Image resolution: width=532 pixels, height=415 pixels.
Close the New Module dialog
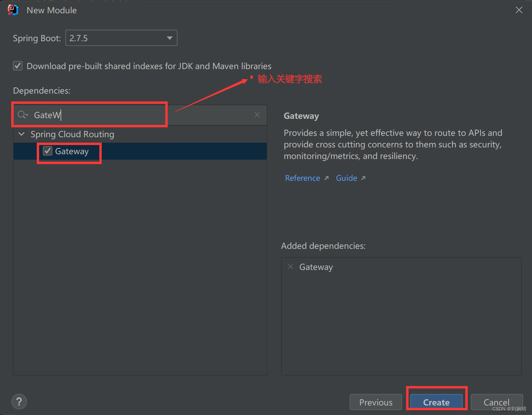tap(519, 10)
